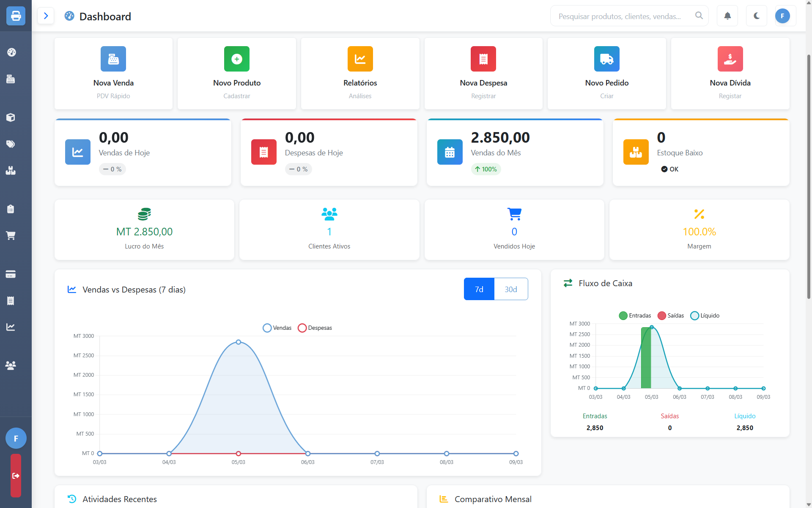The height and width of the screenshot is (508, 812).
Task: Click the cash register icon in sidebar
Action: (x=11, y=79)
